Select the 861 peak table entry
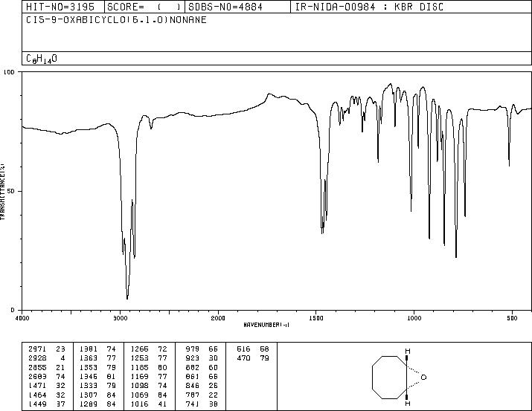 click(202, 376)
